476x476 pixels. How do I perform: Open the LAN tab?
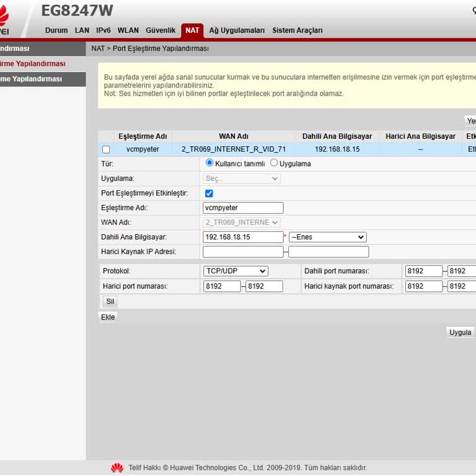pyautogui.click(x=82, y=30)
